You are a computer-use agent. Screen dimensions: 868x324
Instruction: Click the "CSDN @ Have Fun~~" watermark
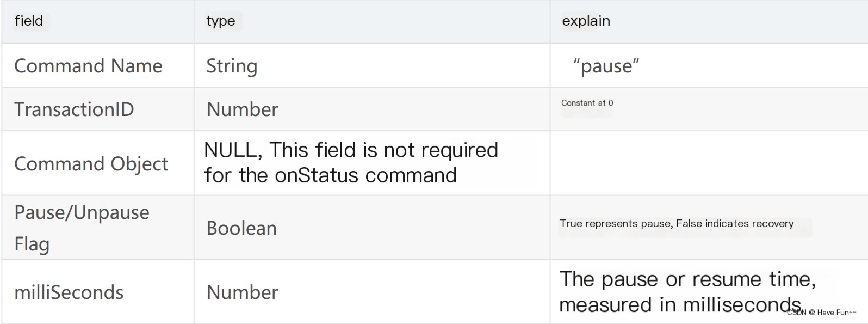[x=821, y=313]
